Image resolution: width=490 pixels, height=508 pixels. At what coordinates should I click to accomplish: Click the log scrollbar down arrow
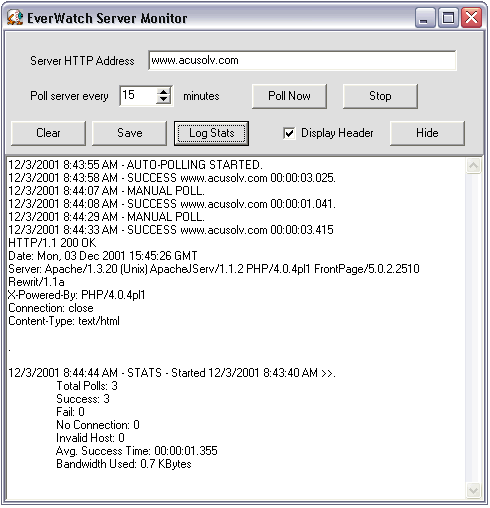[x=473, y=490]
